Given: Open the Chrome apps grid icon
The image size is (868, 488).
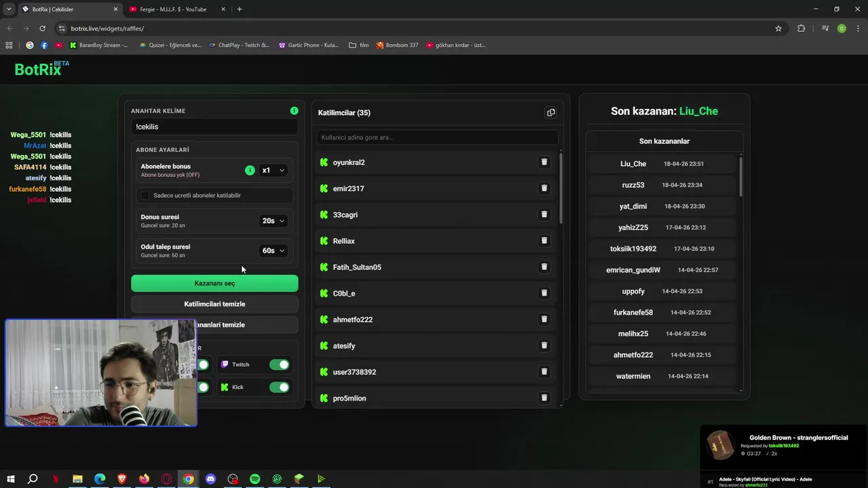Looking at the screenshot, I should [9, 45].
